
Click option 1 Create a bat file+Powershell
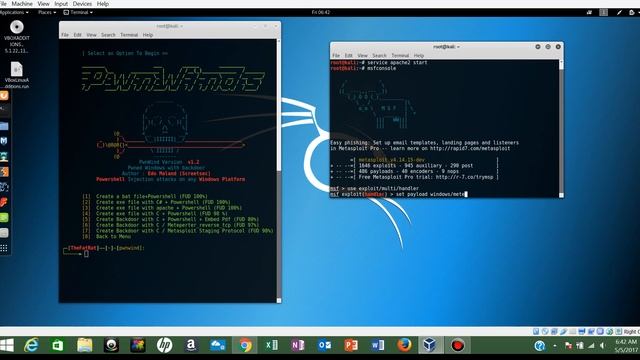pos(145,196)
